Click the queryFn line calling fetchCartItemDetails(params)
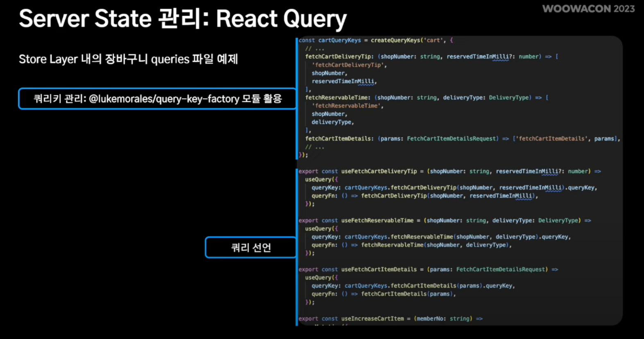This screenshot has height=339, width=644. (x=383, y=294)
